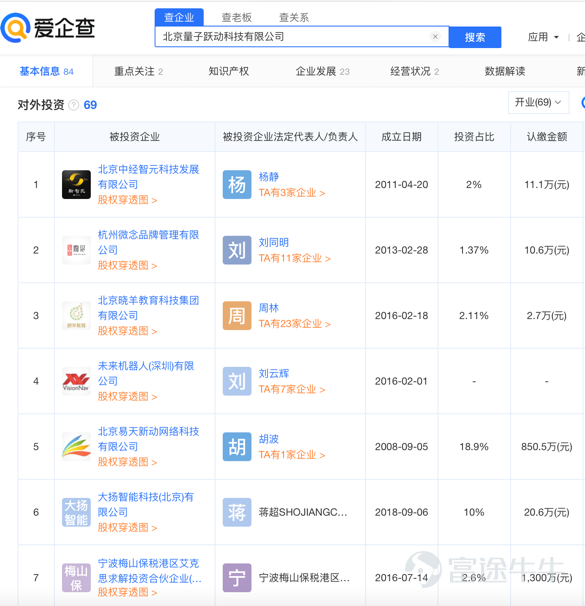View 股权穿透图 for 北京中经智元科技
The image size is (585, 606).
(x=127, y=200)
